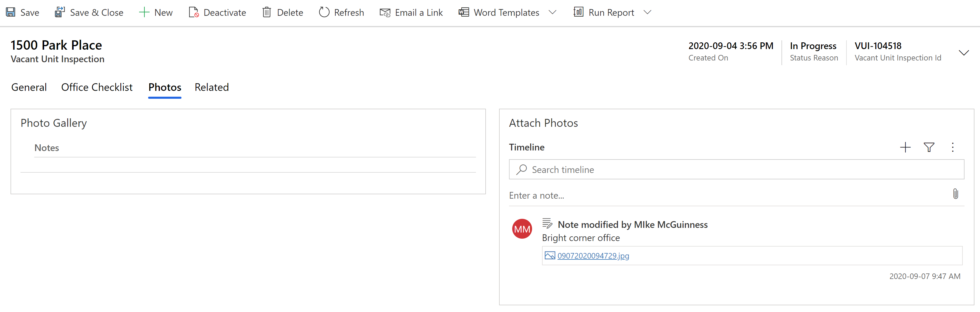Email a Link to this record
980x312 pixels.
coord(411,12)
